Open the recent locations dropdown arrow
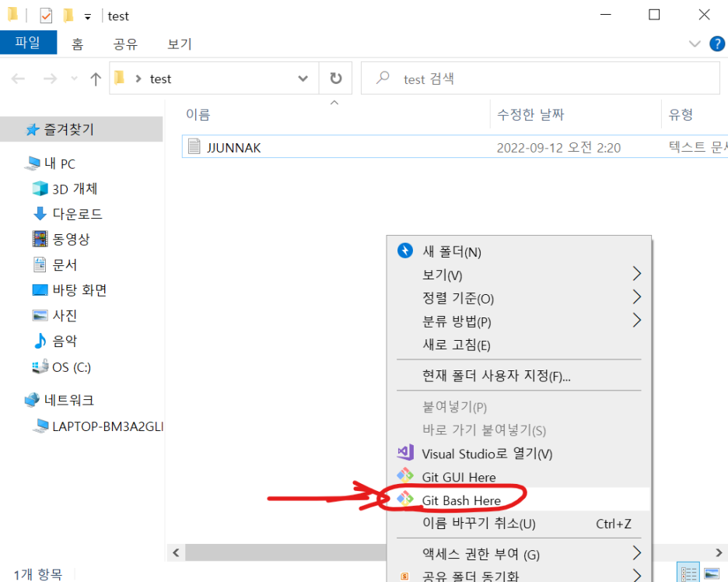This screenshot has height=582, width=728. [75, 79]
